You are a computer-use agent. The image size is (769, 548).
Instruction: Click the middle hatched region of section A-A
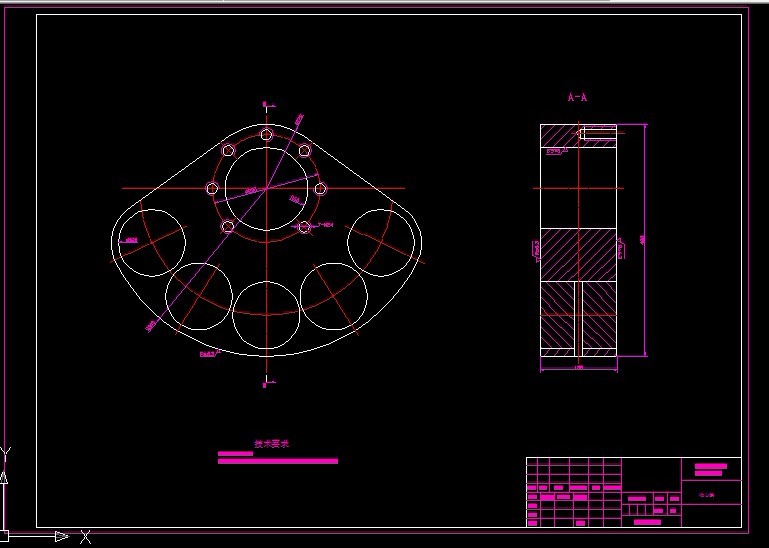578,255
